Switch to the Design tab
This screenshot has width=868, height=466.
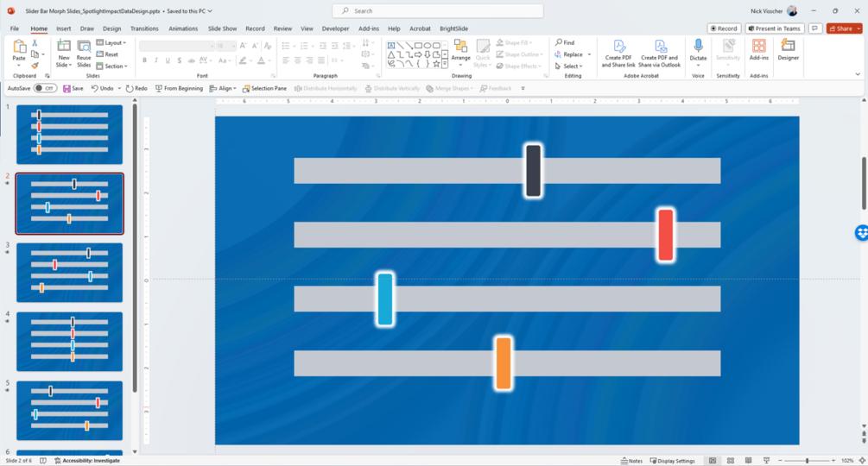click(111, 28)
